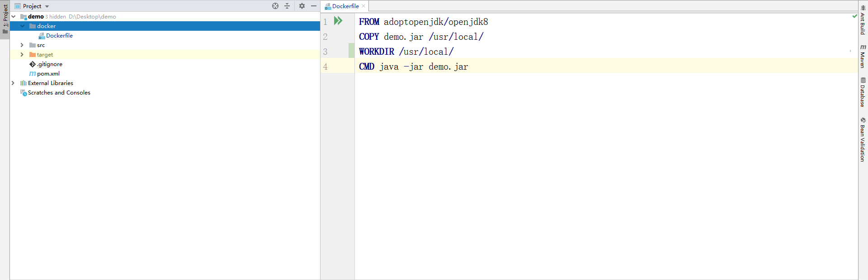The image size is (868, 280).
Task: Expand External Libraries node
Action: (13, 83)
